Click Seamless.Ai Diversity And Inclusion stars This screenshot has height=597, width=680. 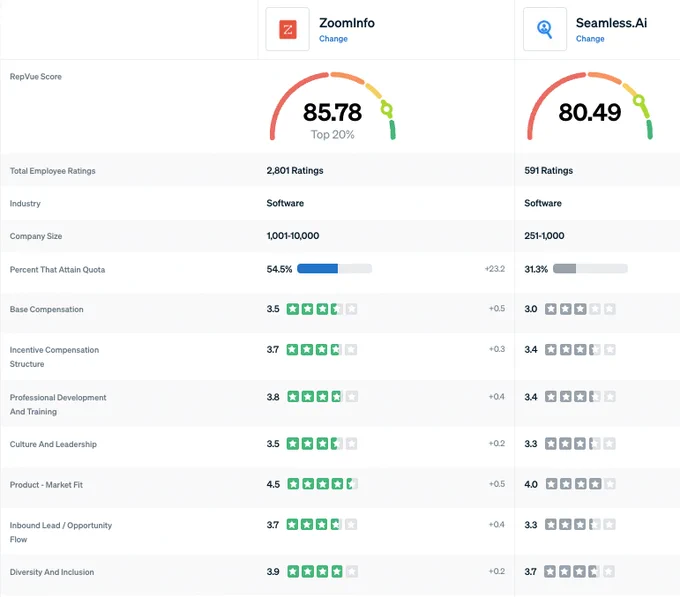(x=579, y=571)
